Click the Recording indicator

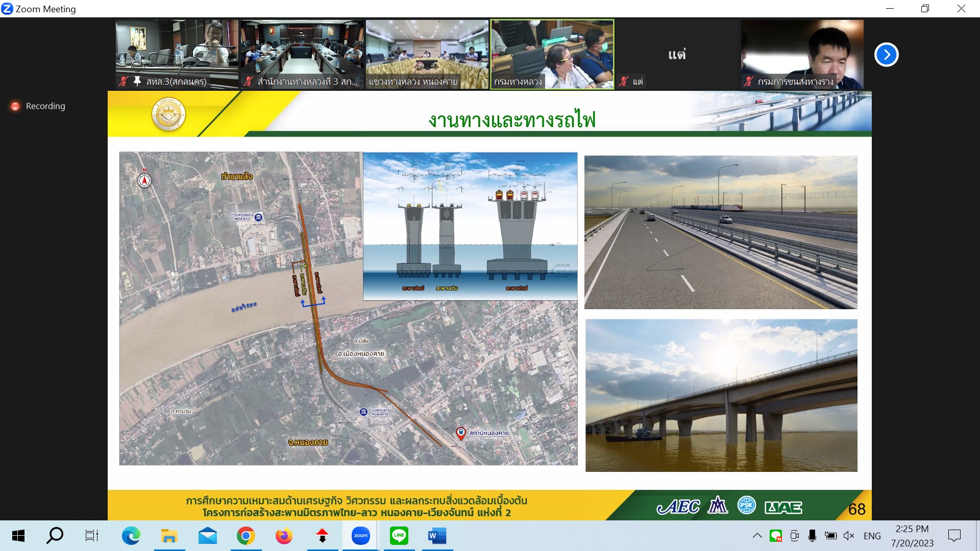tap(38, 106)
